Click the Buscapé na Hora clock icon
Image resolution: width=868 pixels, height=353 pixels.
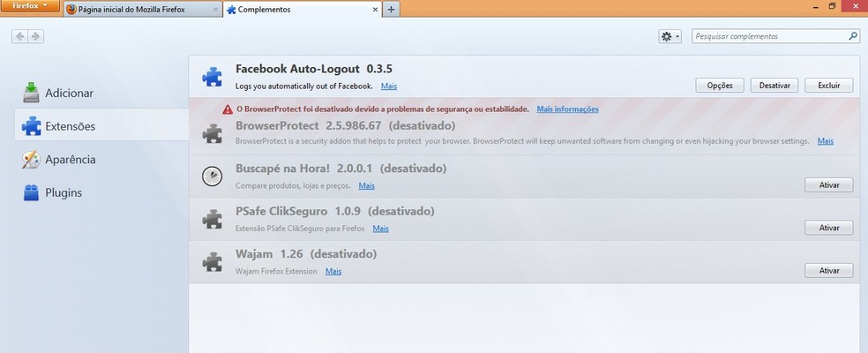click(x=212, y=176)
